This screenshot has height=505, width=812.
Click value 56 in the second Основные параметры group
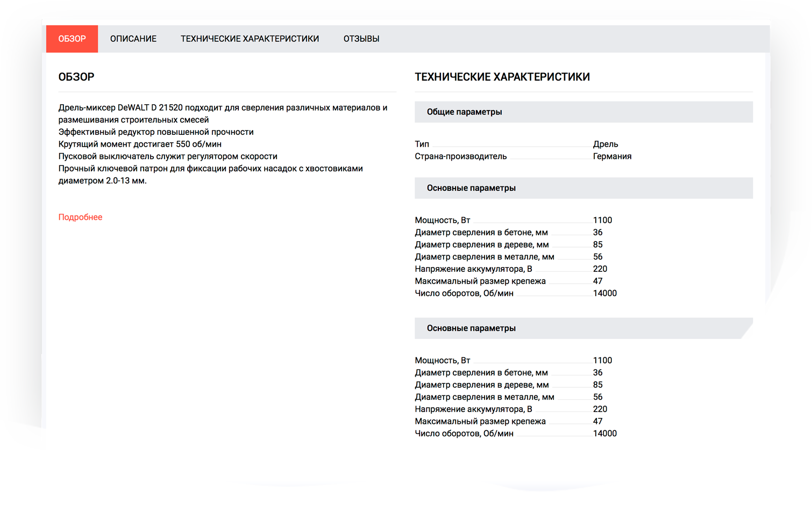[598, 397]
